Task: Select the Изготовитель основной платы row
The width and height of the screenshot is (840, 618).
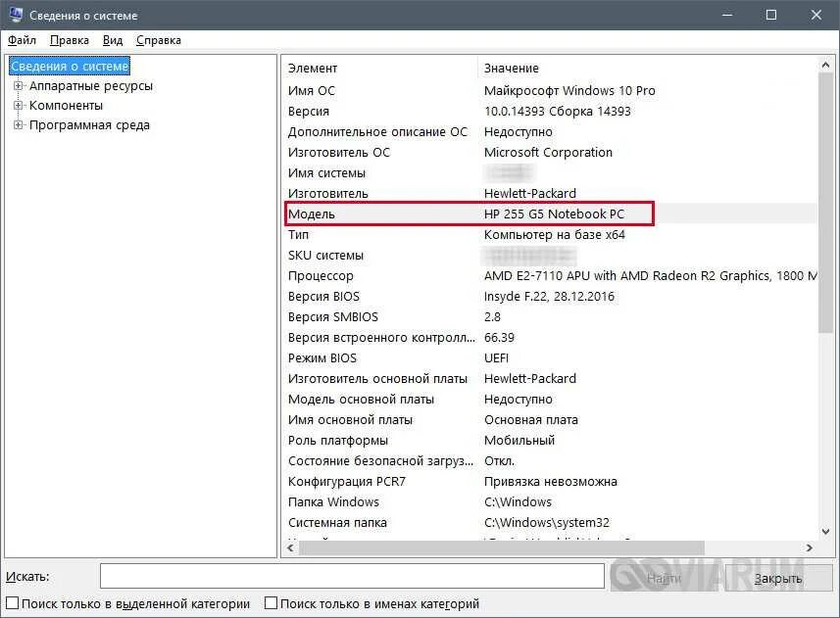Action: (x=550, y=379)
